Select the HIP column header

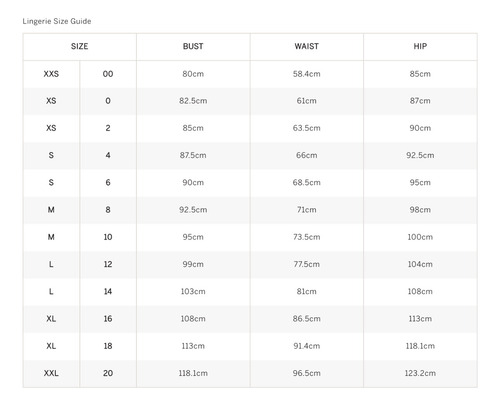coord(420,46)
